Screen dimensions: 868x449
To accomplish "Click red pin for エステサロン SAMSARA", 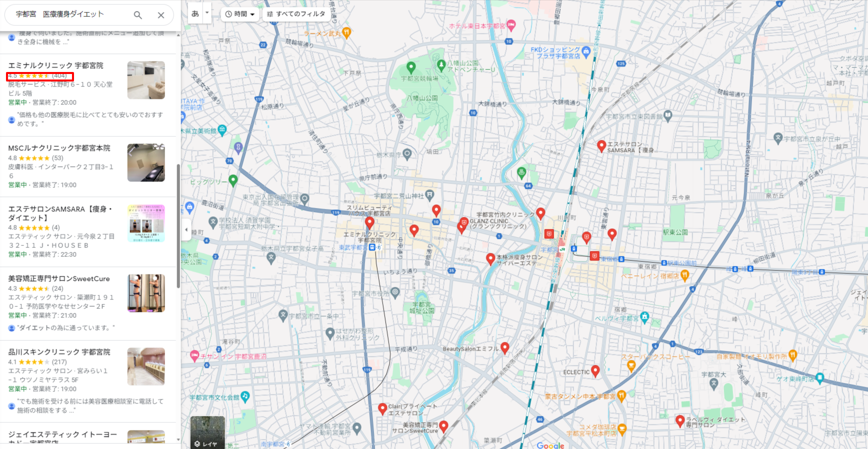I will click(x=601, y=146).
